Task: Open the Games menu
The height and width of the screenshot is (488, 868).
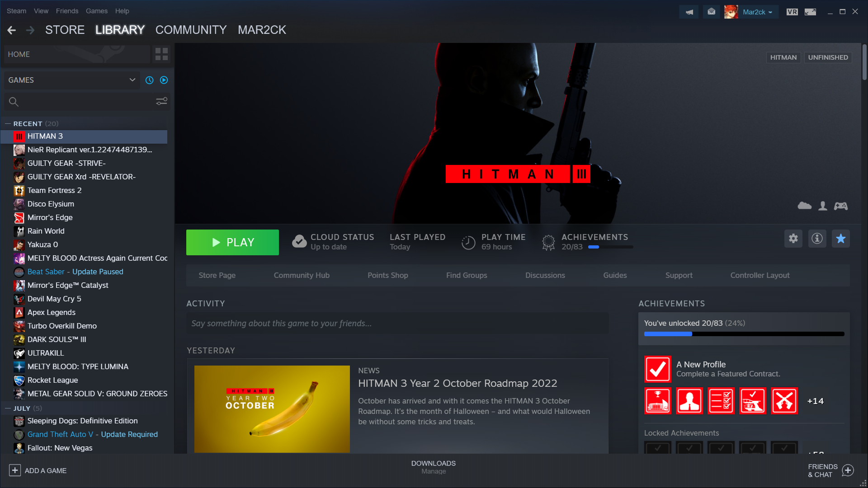Action: click(97, 11)
